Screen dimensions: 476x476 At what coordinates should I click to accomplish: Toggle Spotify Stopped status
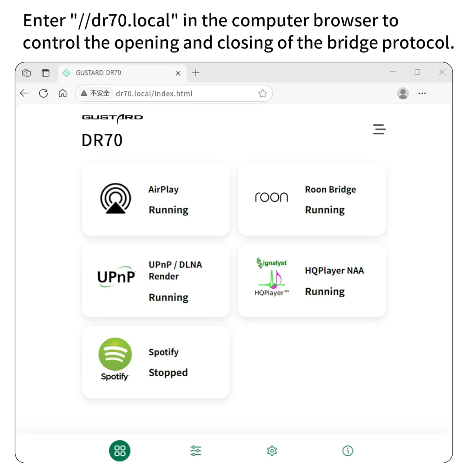(168, 373)
